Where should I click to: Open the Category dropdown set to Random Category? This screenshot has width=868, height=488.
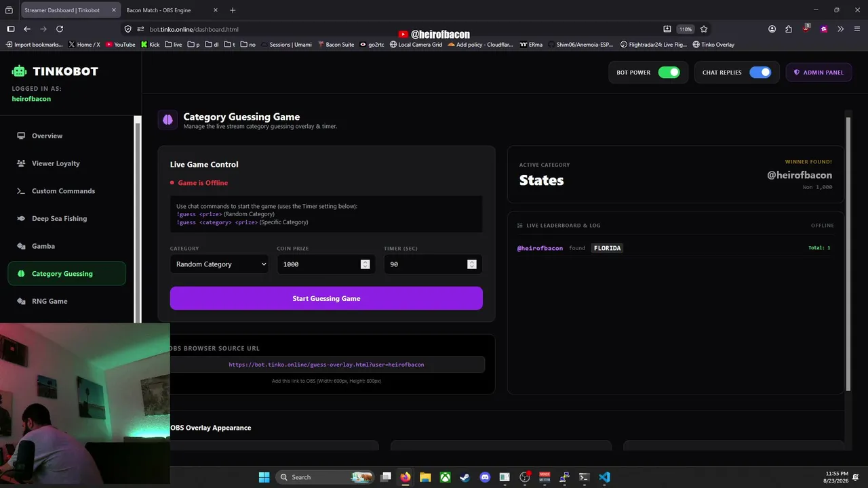(219, 264)
